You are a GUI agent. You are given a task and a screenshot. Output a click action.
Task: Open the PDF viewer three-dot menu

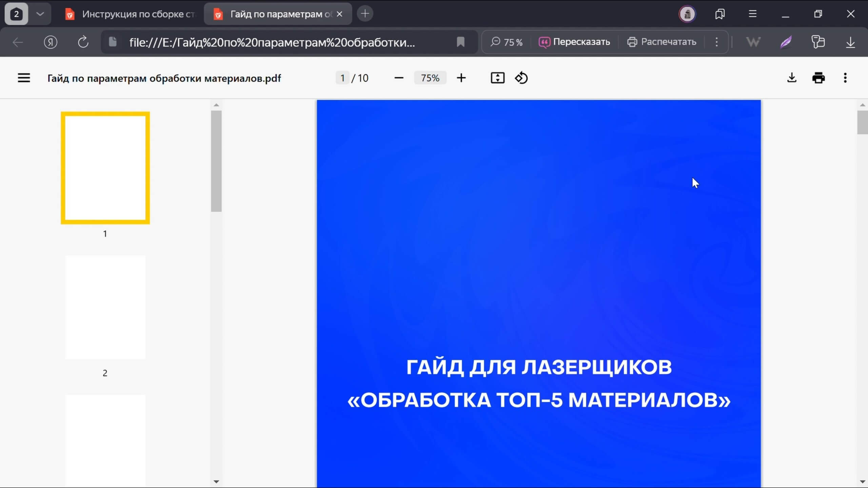tap(845, 78)
